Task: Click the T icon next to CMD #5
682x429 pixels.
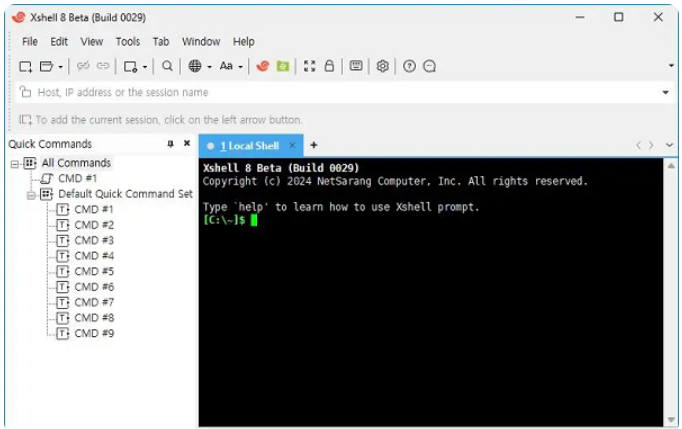Action: (63, 271)
